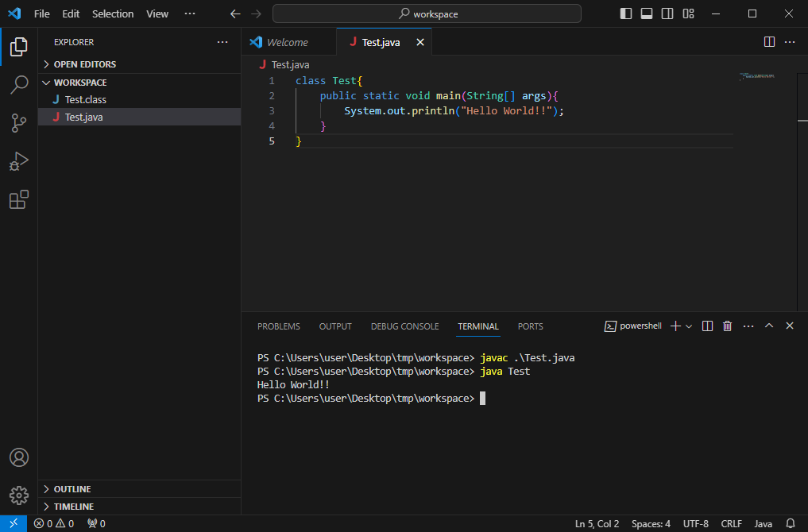Close the terminal panel

[790, 326]
